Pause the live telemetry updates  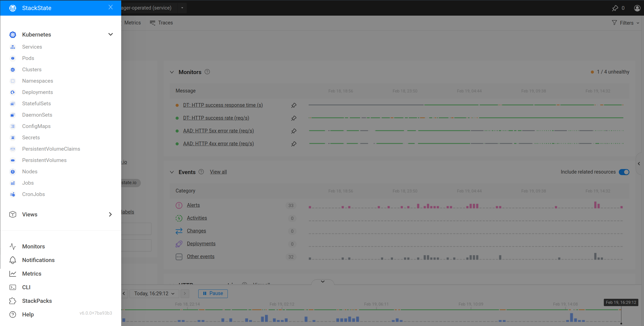213,294
